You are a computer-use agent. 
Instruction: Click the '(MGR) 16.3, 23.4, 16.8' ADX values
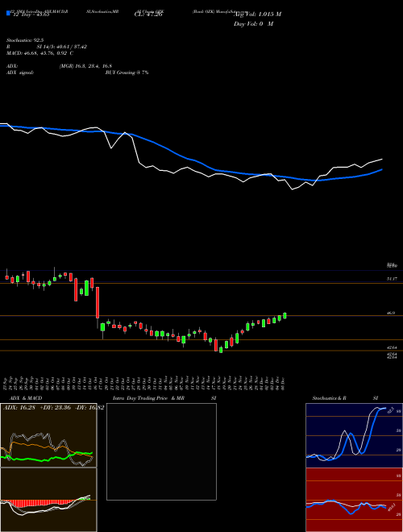click(85, 66)
